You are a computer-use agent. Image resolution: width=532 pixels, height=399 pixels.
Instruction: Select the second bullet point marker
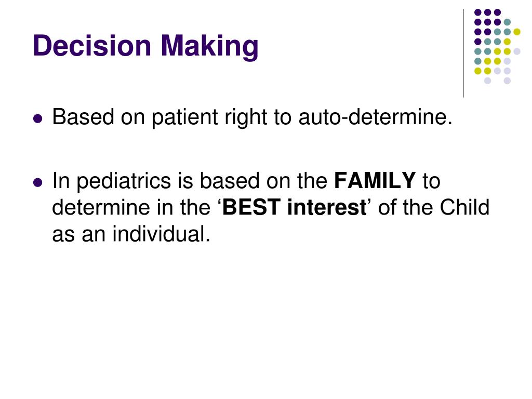coord(37,182)
